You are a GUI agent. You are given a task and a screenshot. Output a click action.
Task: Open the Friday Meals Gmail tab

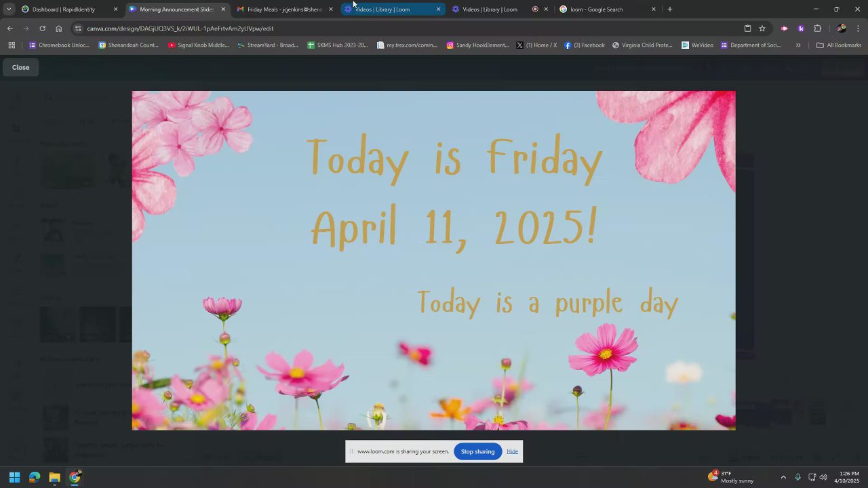click(284, 9)
